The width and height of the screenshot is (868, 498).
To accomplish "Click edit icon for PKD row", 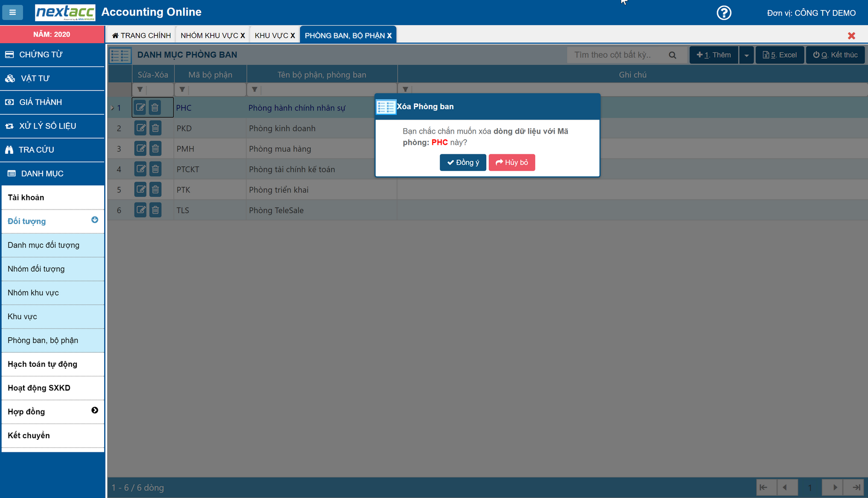I will (140, 128).
